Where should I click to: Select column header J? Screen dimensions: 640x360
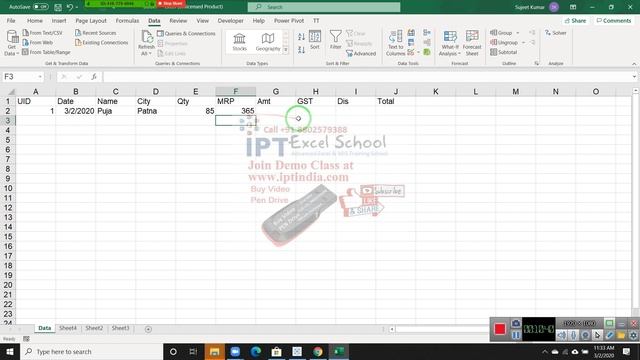click(x=396, y=91)
